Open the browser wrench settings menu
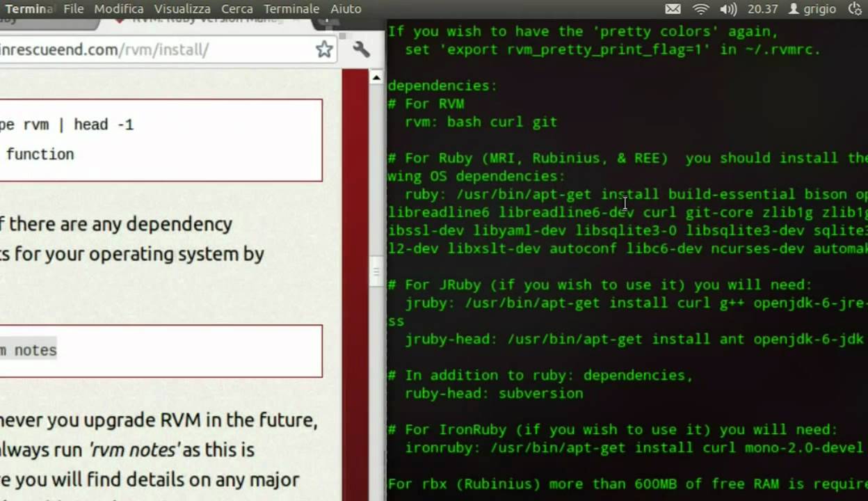Viewport: 868px width, 501px height. [361, 49]
